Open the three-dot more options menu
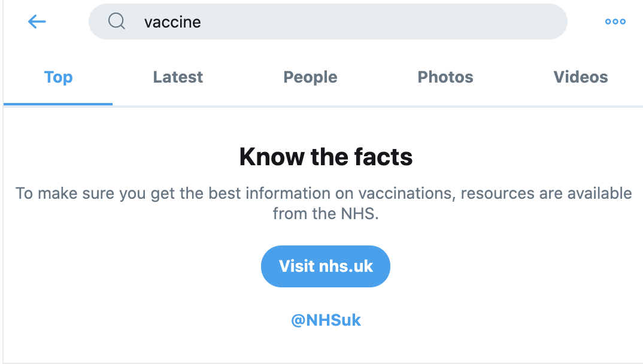This screenshot has height=364, width=643. pos(615,22)
